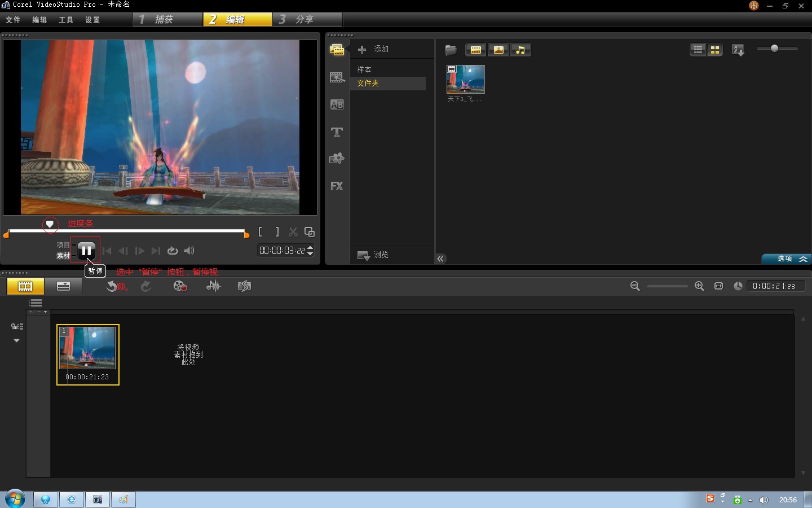Open the Title library with AB icon
The height and width of the screenshot is (508, 812).
[337, 104]
